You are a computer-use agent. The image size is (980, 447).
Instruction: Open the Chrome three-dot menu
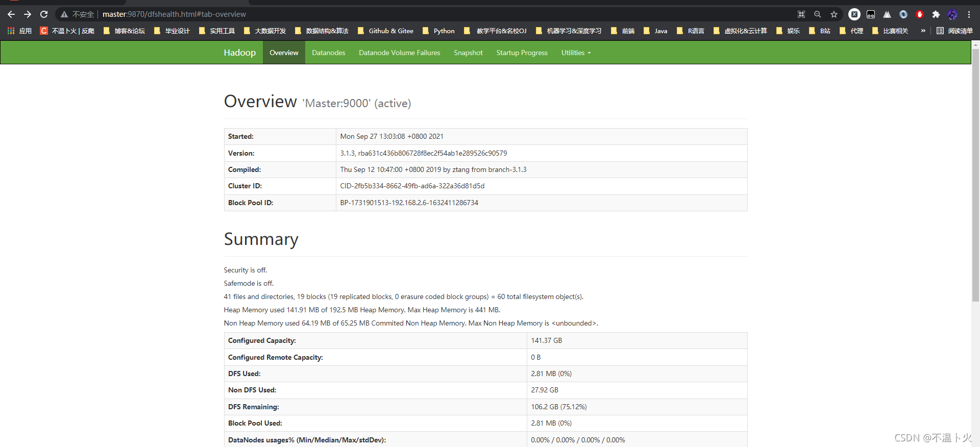969,14
